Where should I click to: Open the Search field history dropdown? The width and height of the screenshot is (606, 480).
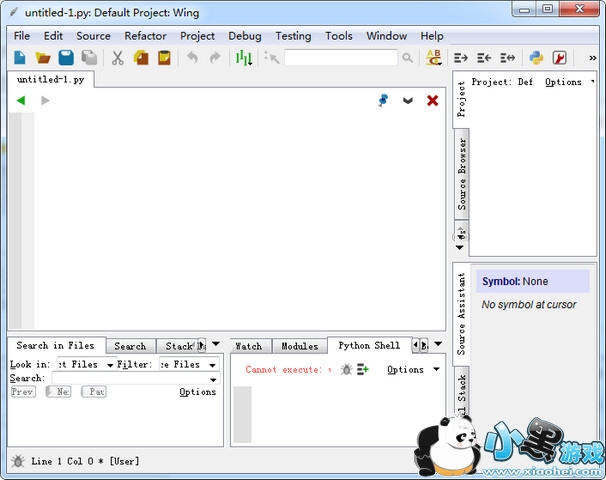coord(213,379)
